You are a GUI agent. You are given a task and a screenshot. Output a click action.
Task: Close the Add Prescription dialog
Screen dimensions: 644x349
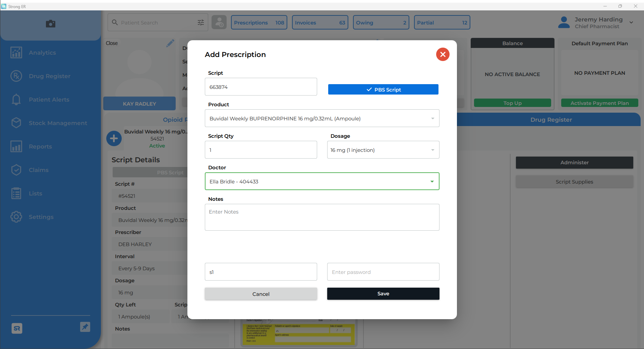pyautogui.click(x=443, y=54)
